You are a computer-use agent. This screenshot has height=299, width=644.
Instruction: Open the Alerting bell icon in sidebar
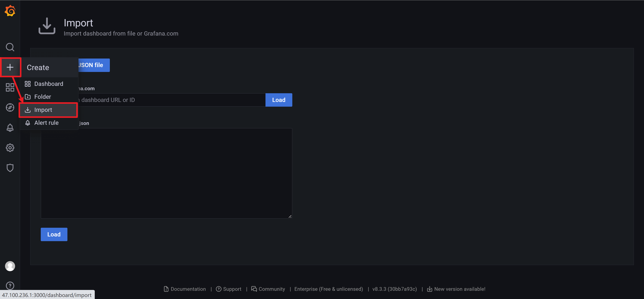(10, 128)
